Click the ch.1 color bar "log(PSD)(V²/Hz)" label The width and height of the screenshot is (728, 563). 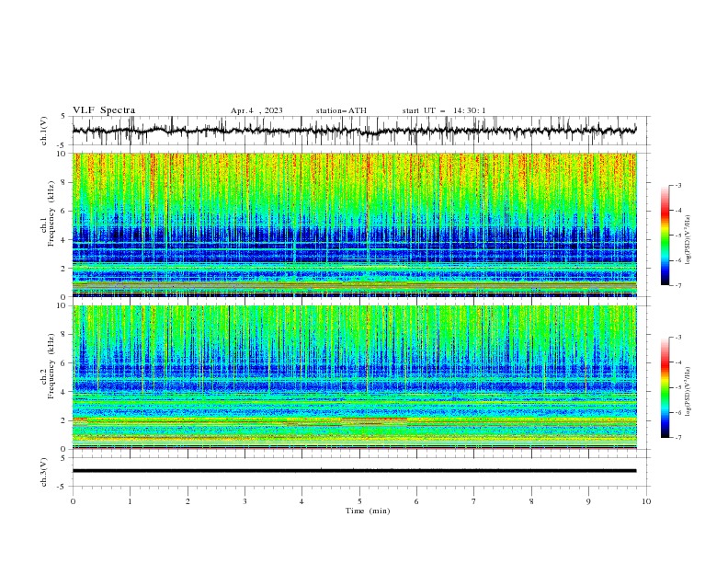pyautogui.click(x=688, y=240)
